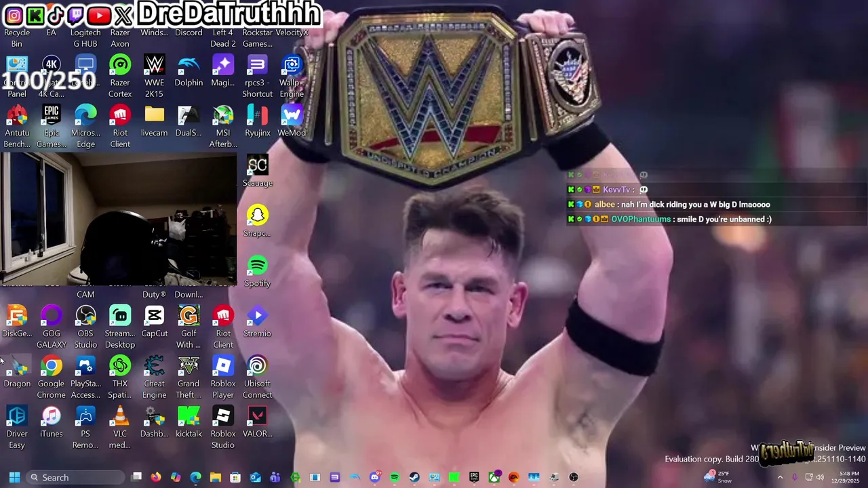Select Riot Client icon beside Stremio
This screenshot has width=868, height=488.
click(x=223, y=327)
